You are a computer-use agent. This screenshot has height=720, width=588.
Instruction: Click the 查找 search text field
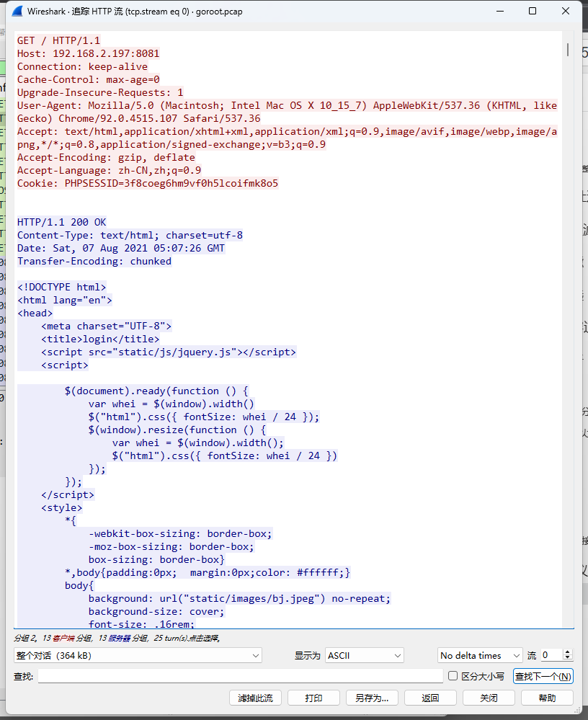(x=241, y=676)
